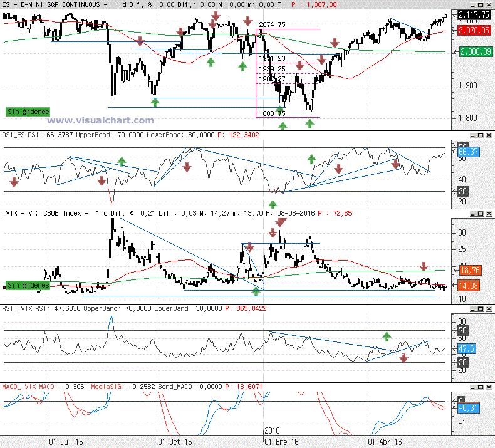Click the 1939,25 retracement level label

pyautogui.click(x=272, y=69)
